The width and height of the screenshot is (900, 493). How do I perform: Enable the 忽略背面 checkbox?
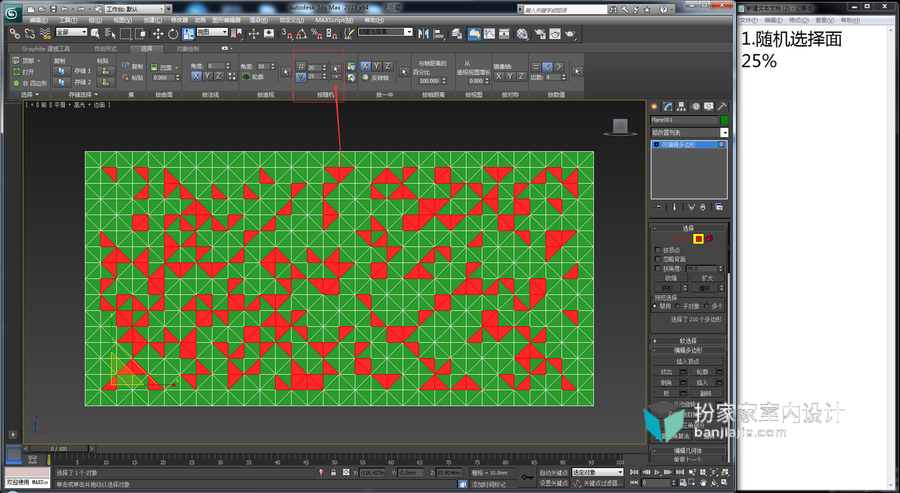(x=658, y=259)
